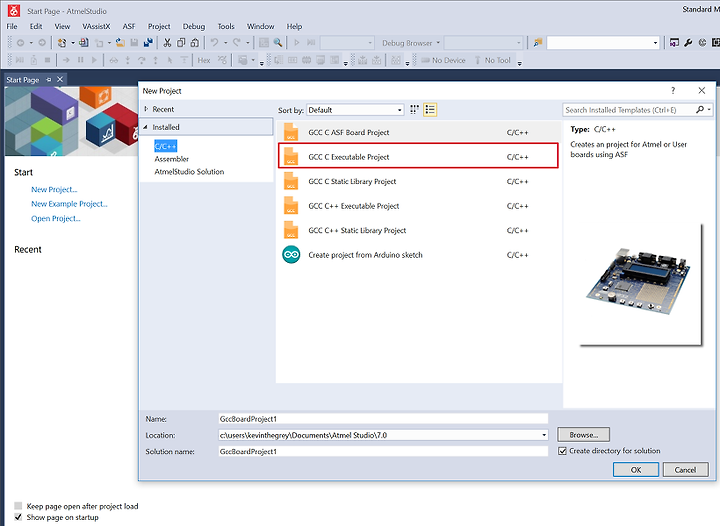Select the C/C++ category in tree

pyautogui.click(x=165, y=146)
